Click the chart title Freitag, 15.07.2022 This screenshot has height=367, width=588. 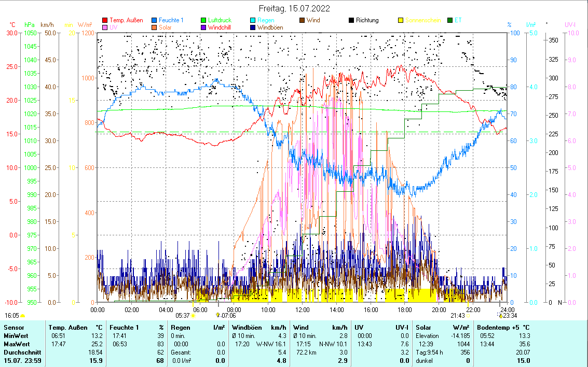[x=294, y=9]
